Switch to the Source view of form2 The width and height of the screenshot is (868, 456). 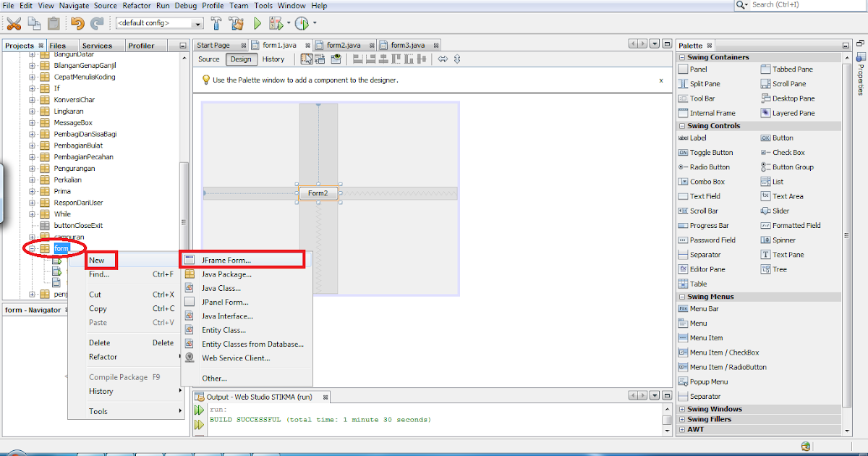coord(208,59)
